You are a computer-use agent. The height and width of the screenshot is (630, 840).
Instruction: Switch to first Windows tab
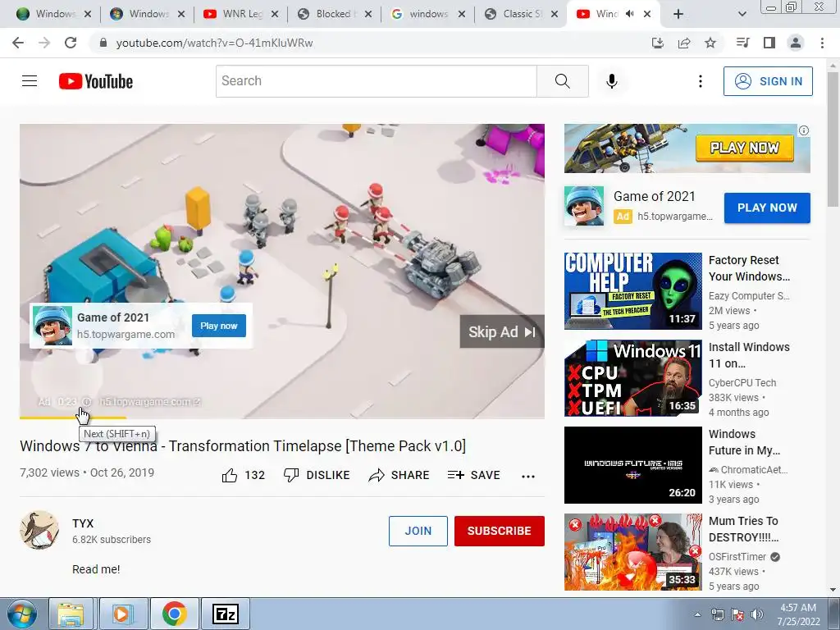click(x=53, y=14)
